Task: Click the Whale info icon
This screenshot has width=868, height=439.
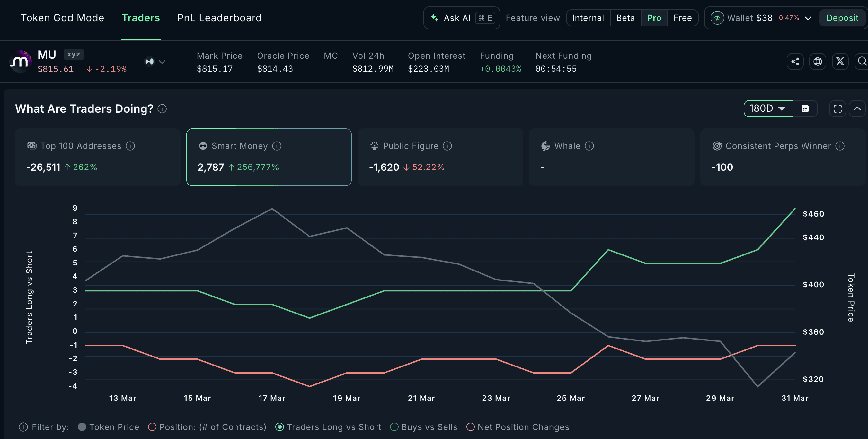Action: coord(589,146)
